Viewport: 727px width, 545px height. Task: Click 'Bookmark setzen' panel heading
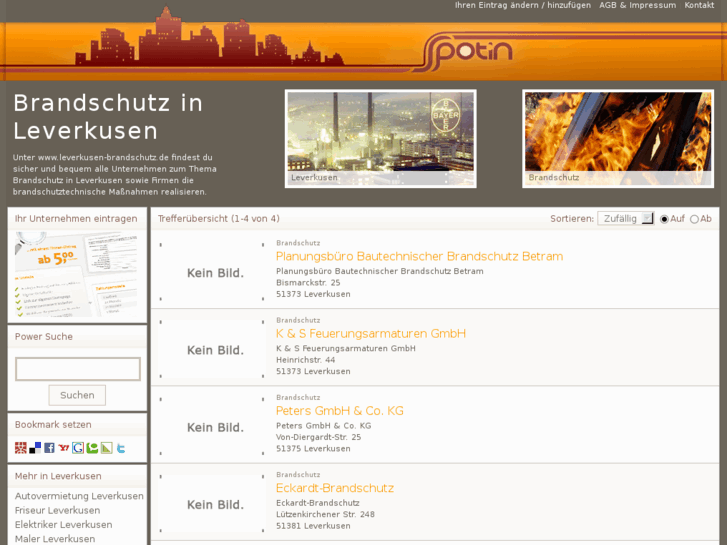pyautogui.click(x=53, y=424)
